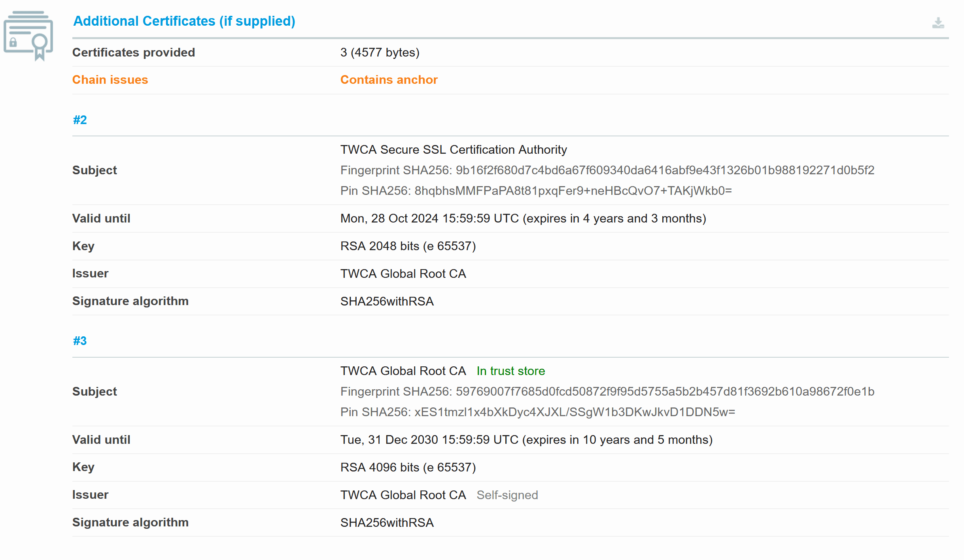
Task: Click the Additional Certificates heading
Action: click(184, 21)
